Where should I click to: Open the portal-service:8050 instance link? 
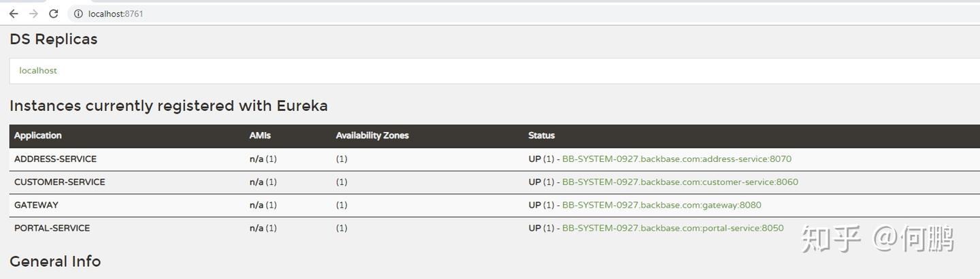[672, 229]
